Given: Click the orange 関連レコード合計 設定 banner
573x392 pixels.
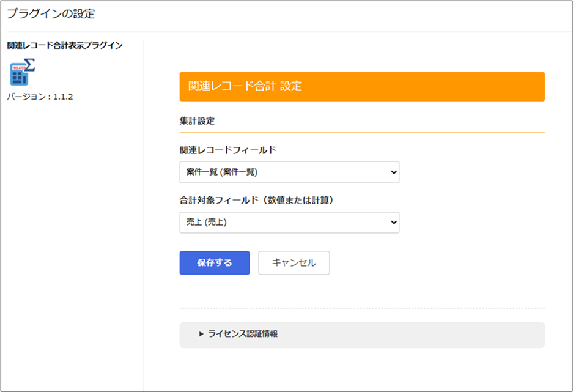Looking at the screenshot, I should coord(361,87).
